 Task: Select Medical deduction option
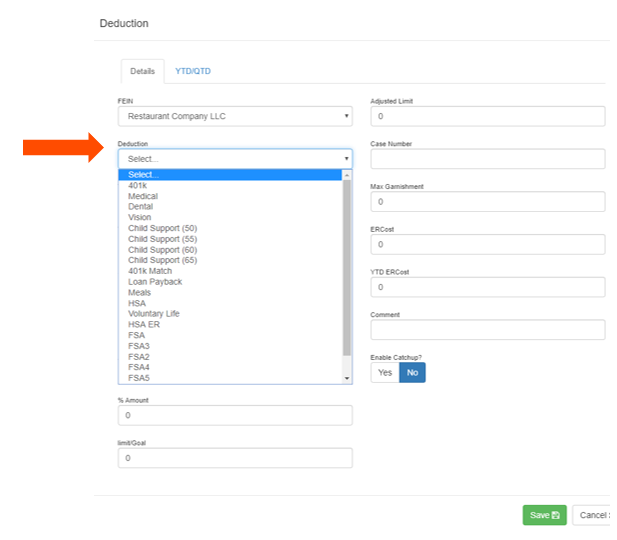[230, 196]
